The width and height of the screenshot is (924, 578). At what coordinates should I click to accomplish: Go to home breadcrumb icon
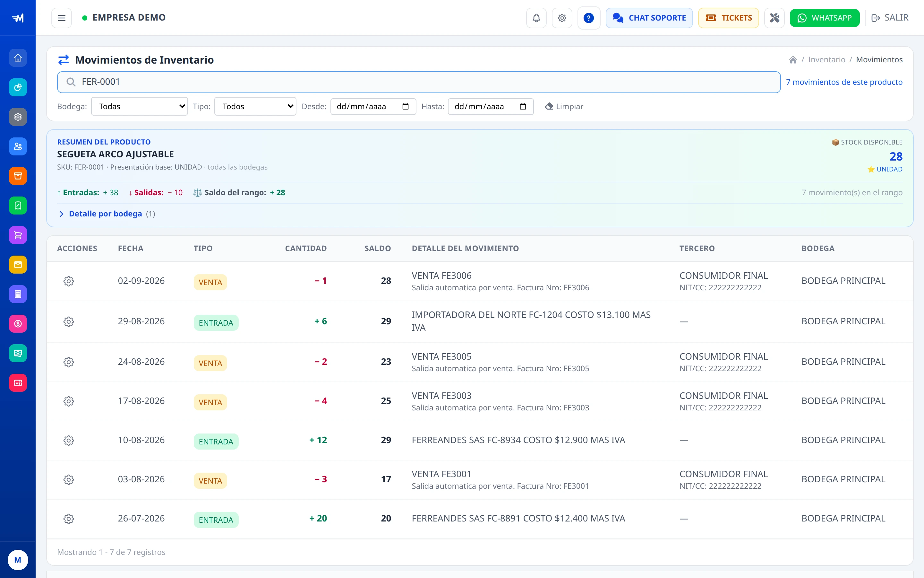[x=793, y=60]
